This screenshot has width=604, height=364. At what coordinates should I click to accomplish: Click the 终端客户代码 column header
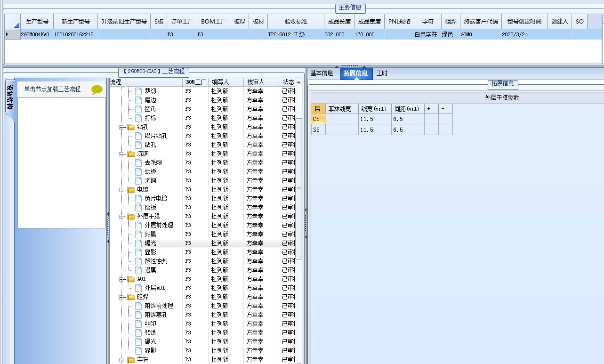coord(480,22)
